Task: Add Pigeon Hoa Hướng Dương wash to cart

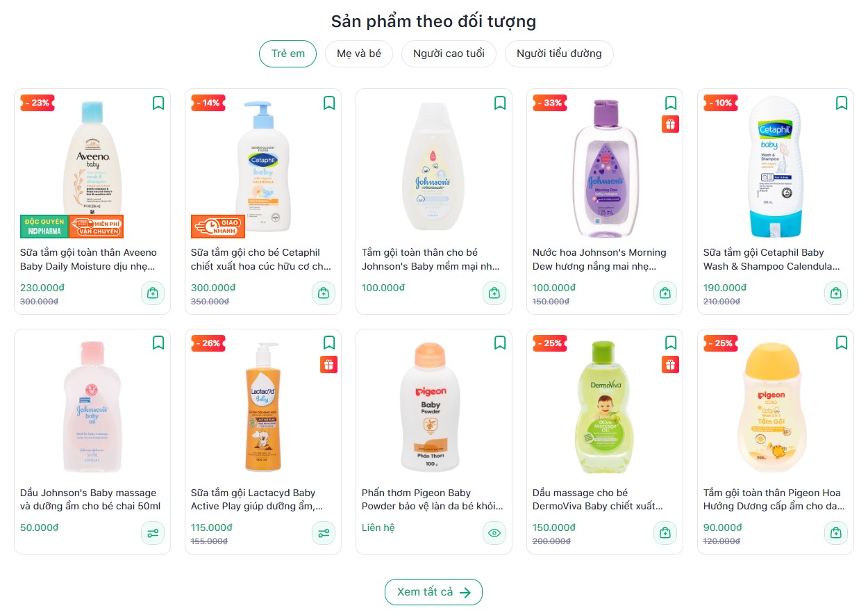Action: pos(835,534)
